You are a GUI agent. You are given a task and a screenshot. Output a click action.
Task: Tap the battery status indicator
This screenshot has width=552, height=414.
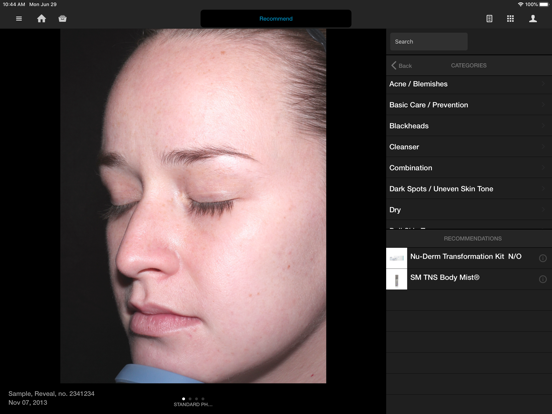(544, 5)
